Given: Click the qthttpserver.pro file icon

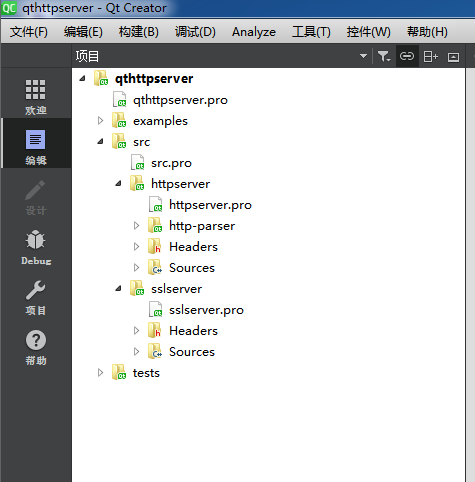Looking at the screenshot, I should 120,99.
